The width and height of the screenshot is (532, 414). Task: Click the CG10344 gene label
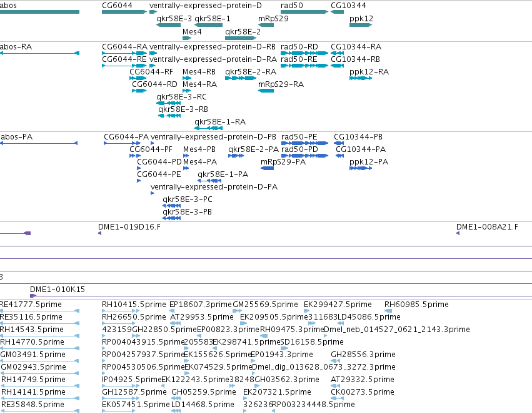point(348,6)
